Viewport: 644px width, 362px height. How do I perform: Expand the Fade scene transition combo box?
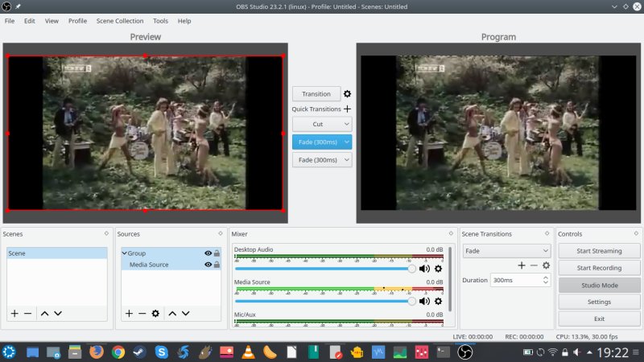coord(506,250)
